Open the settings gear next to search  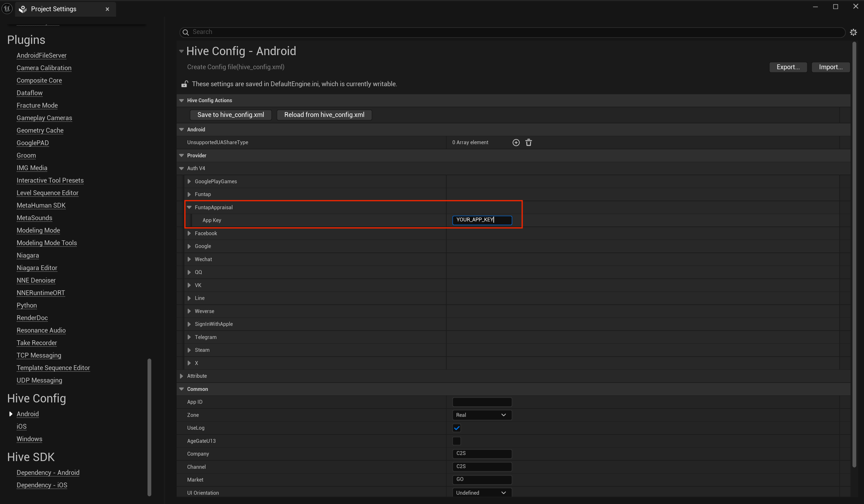point(853,32)
